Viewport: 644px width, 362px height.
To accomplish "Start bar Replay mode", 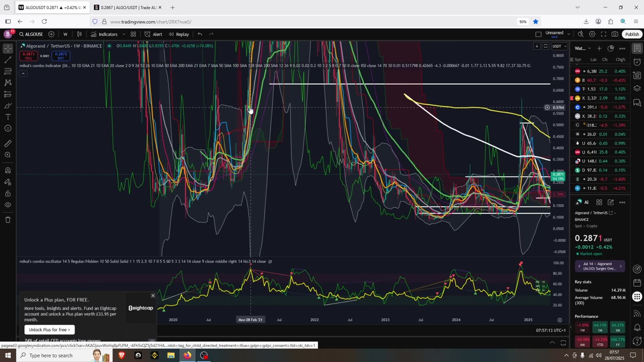I will click(x=179, y=34).
